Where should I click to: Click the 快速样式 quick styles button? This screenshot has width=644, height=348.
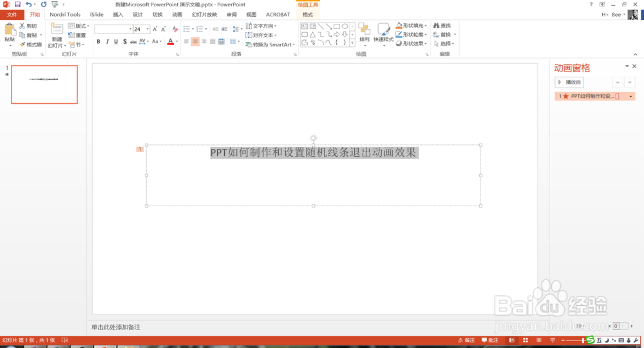[x=383, y=34]
